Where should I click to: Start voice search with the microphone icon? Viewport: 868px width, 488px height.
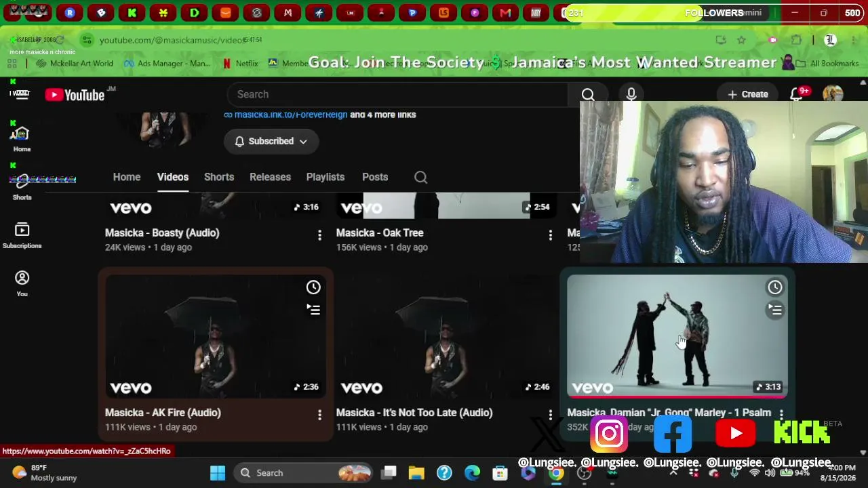631,94
